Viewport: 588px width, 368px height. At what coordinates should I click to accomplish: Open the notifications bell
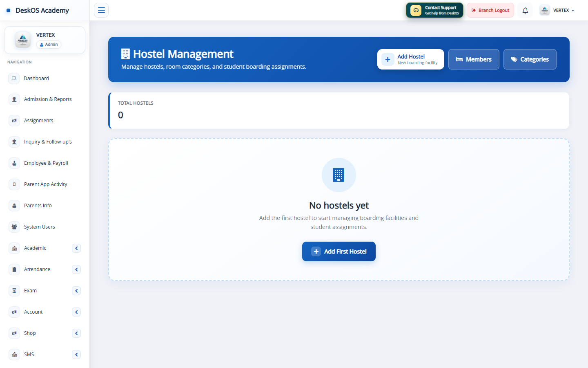click(x=525, y=10)
